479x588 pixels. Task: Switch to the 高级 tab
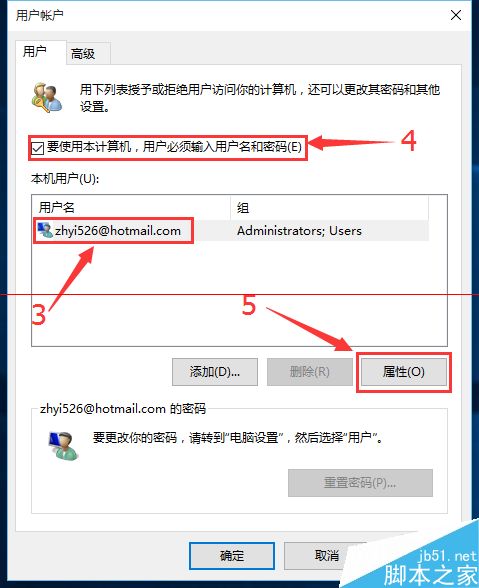pyautogui.click(x=83, y=54)
